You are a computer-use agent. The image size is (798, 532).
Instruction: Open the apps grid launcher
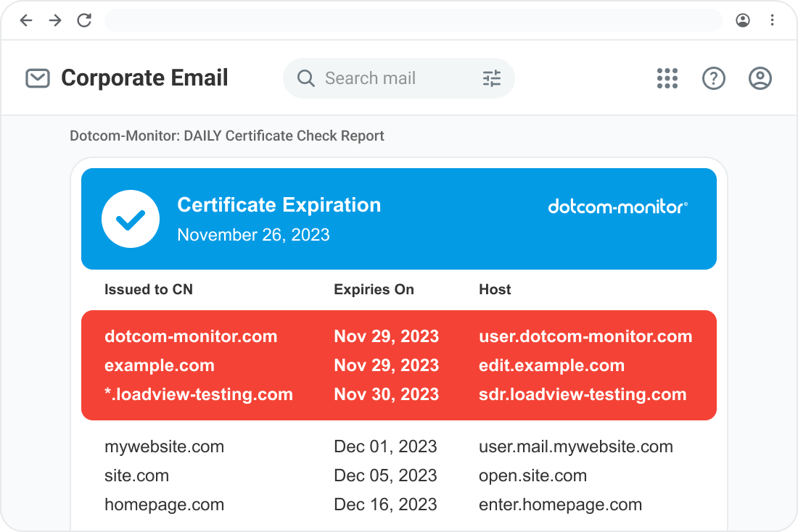[667, 78]
